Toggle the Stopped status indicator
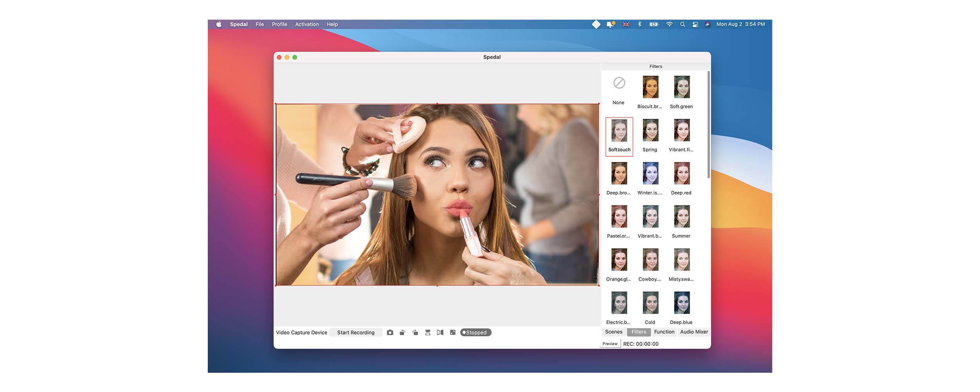This screenshot has height=392, width=980. [475, 332]
